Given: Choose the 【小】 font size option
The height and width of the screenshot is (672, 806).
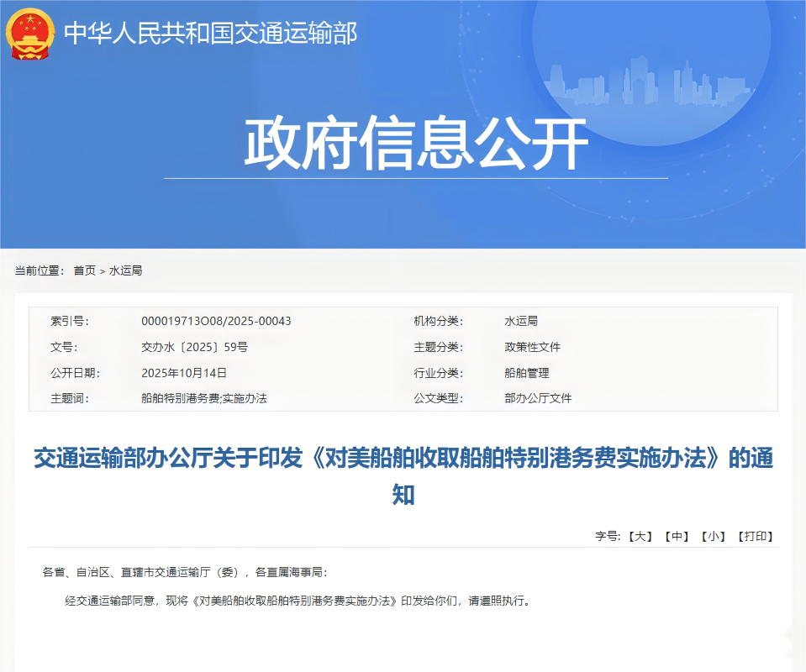Looking at the screenshot, I should tap(713, 536).
